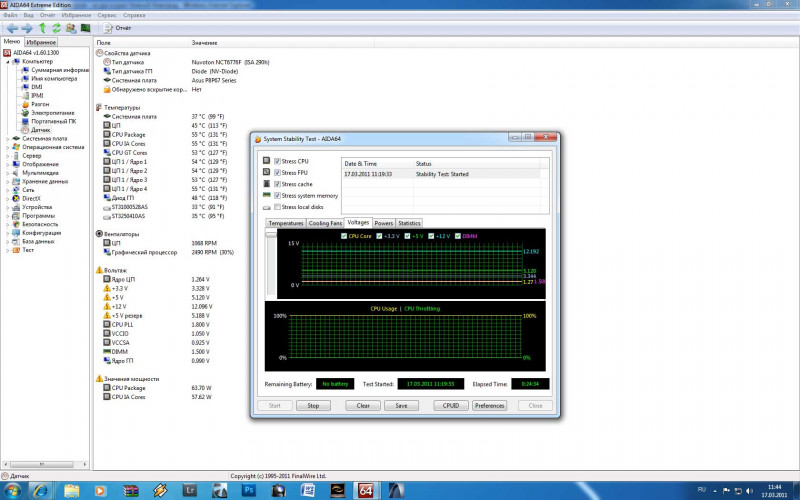Uncheck the Stress CPU checkbox
Viewport: 800px width, 500px height.
(x=278, y=161)
